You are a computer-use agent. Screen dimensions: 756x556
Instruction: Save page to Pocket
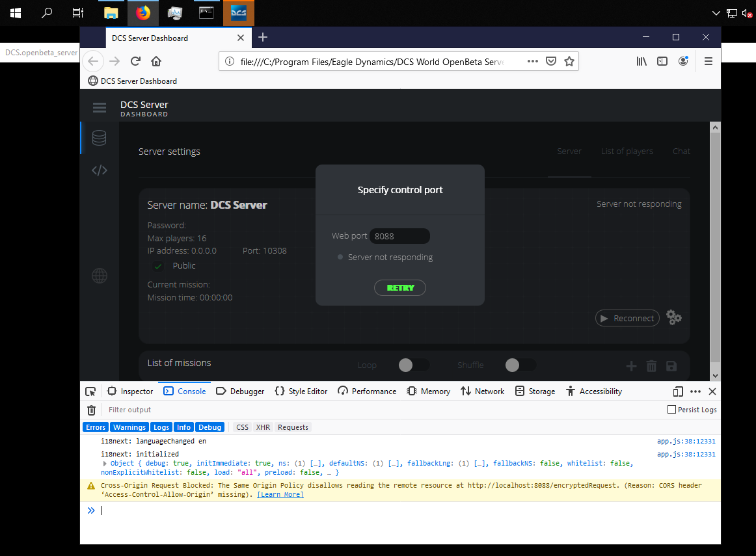point(550,61)
